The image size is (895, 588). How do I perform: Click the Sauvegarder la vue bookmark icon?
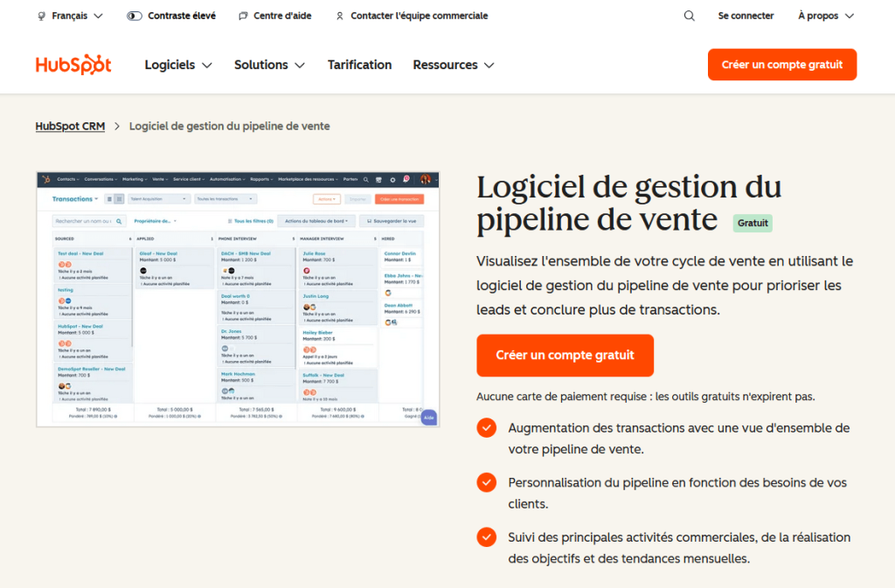click(368, 220)
